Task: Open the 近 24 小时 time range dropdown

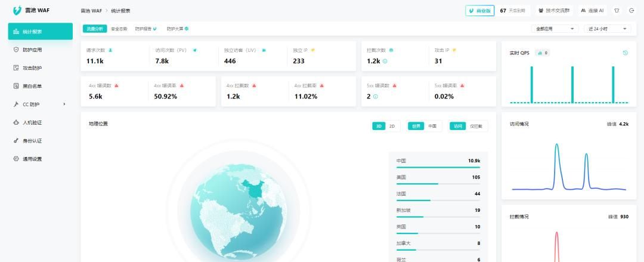Action: [607, 29]
